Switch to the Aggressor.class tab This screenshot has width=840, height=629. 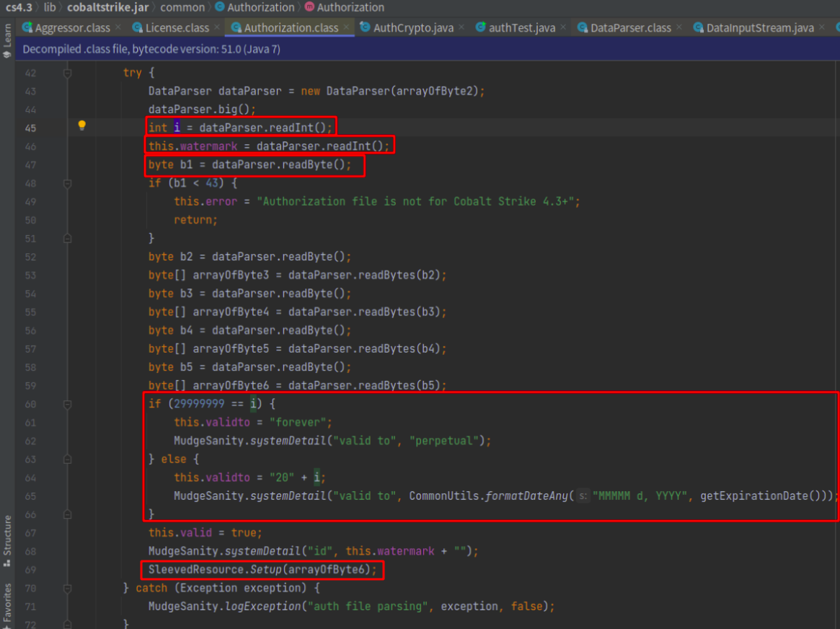(72, 28)
